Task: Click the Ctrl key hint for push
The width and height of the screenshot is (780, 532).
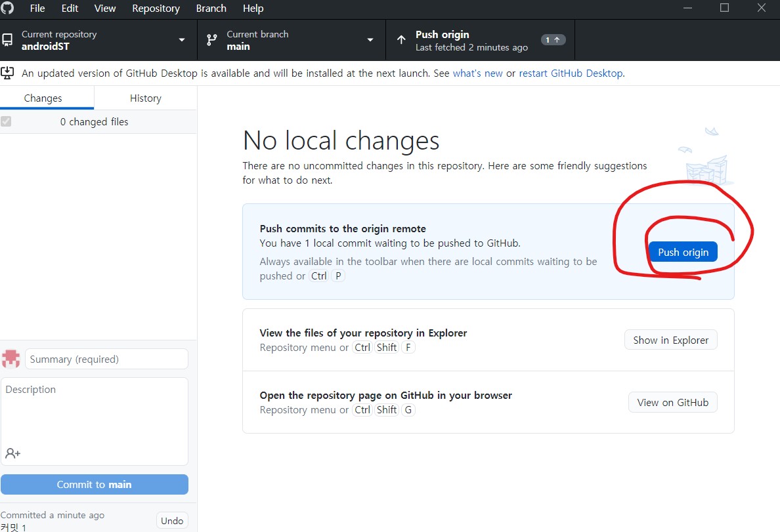Action: pyautogui.click(x=319, y=276)
